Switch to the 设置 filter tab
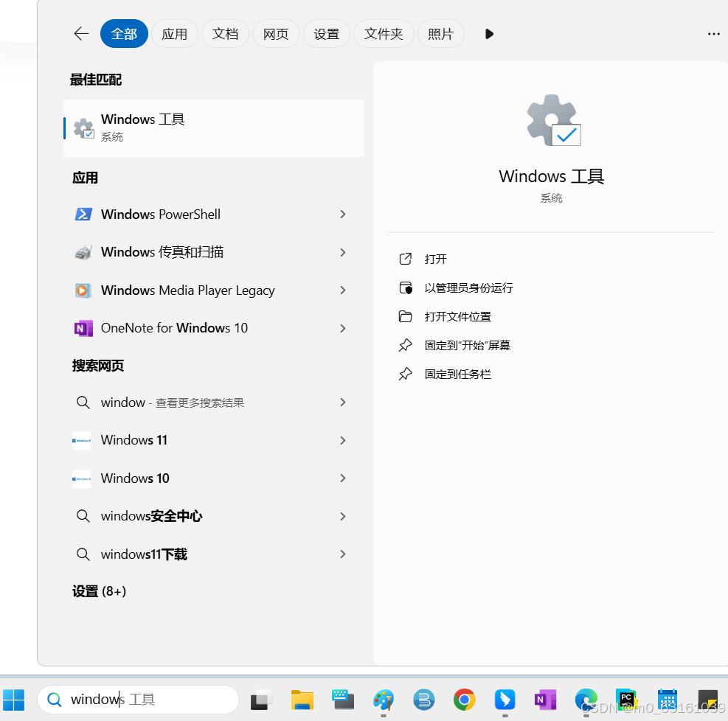Image resolution: width=728 pixels, height=721 pixels. [x=327, y=34]
